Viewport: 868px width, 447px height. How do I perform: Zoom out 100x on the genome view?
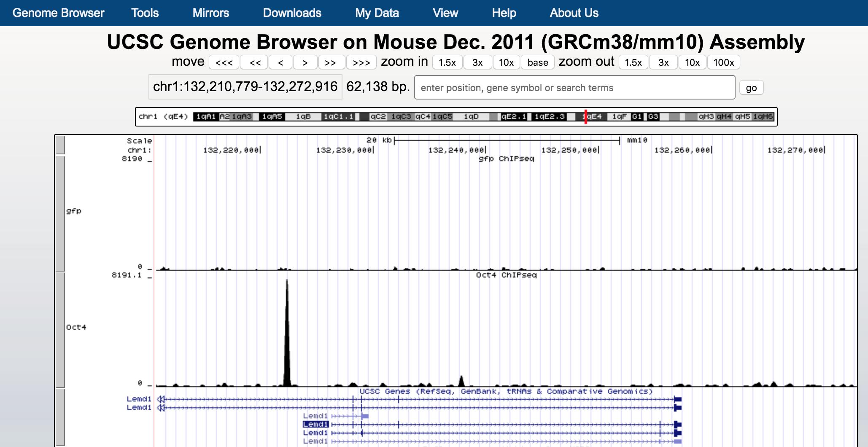[724, 62]
